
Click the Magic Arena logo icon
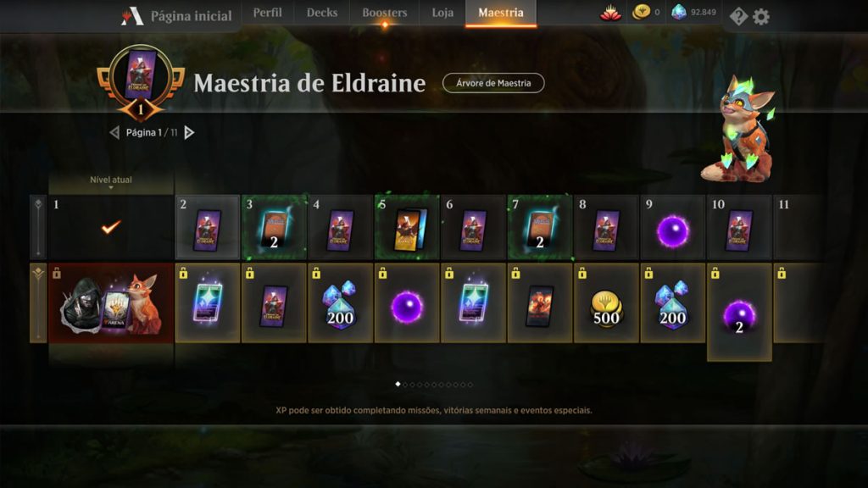click(131, 16)
